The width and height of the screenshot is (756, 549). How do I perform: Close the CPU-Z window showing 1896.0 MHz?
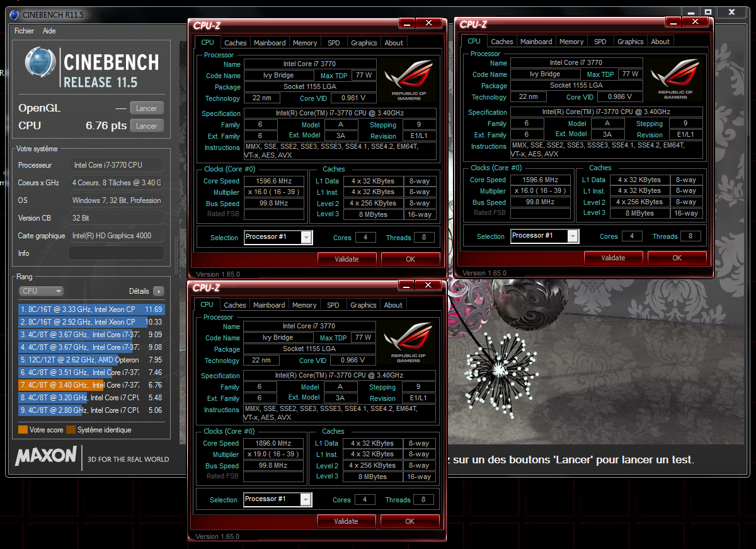(x=428, y=286)
